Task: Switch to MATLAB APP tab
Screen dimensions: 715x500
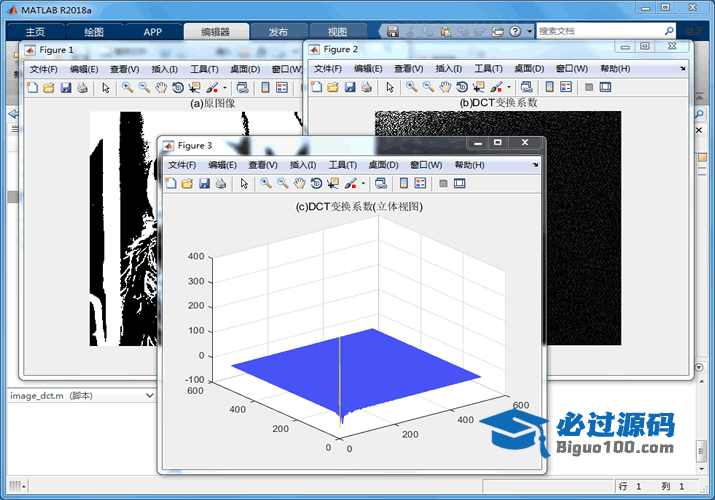Action: click(x=152, y=32)
